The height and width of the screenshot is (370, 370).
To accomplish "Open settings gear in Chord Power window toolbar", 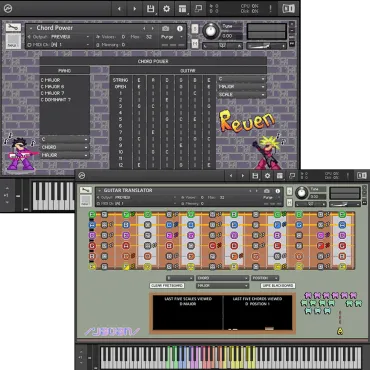I will point(166,9).
